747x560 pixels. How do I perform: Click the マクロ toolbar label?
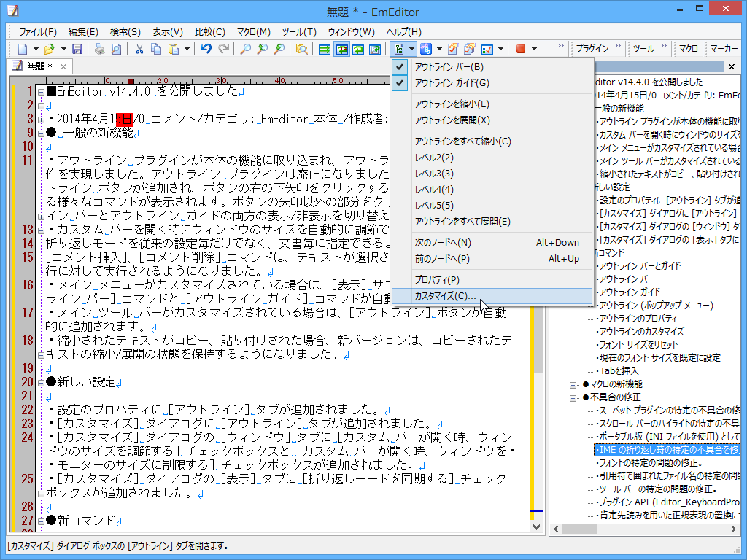[x=689, y=49]
